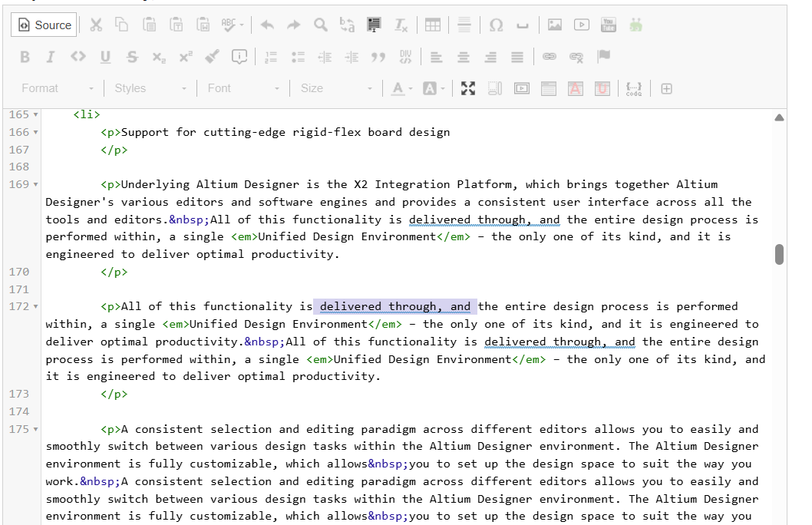The height and width of the screenshot is (525, 812).
Task: Open the Replace tool icon
Action: tap(347, 25)
